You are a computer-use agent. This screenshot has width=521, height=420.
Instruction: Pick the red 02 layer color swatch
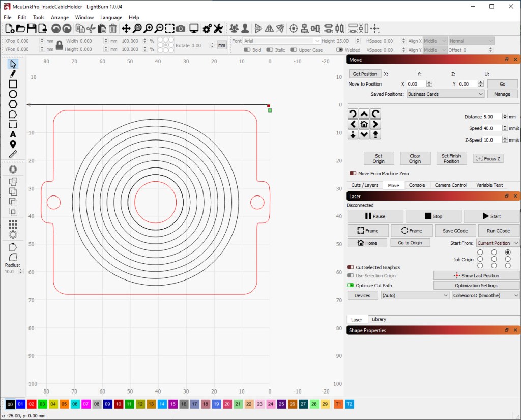(x=32, y=404)
